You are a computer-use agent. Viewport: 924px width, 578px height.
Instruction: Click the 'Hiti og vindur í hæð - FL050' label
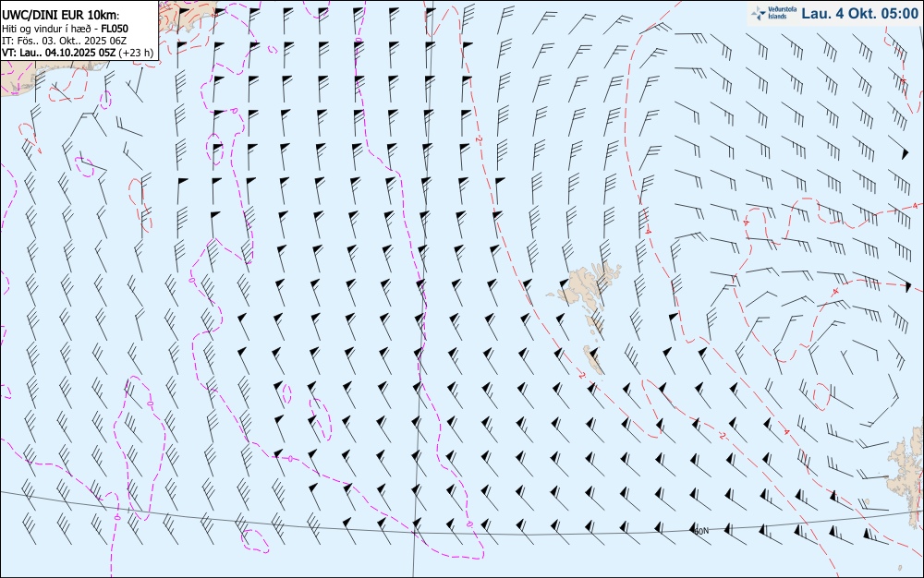65,29
